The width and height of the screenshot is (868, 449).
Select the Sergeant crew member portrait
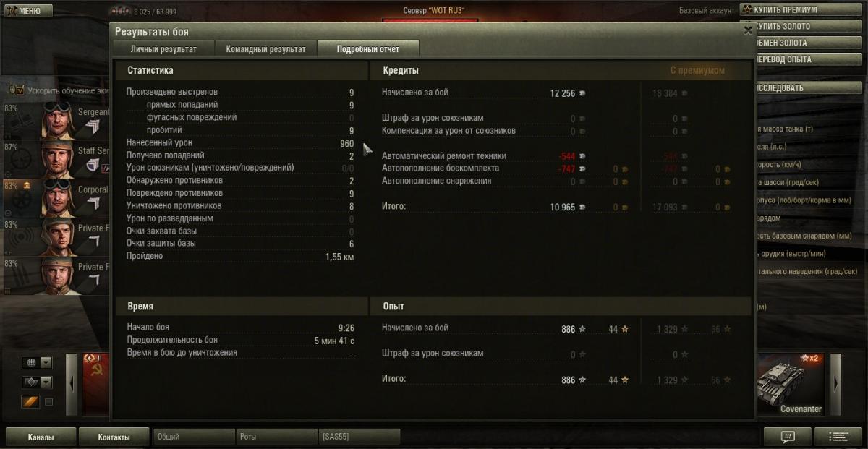coord(58,119)
